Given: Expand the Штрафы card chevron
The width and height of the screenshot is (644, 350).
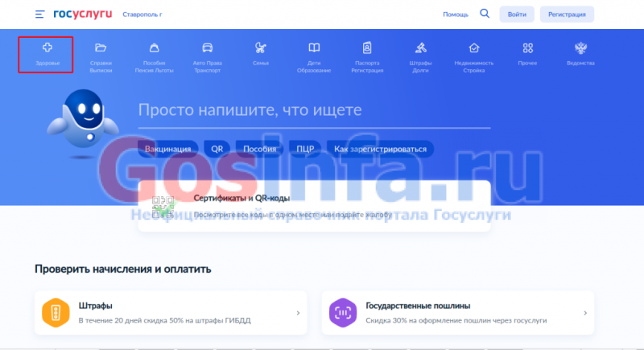Looking at the screenshot, I should [x=298, y=313].
